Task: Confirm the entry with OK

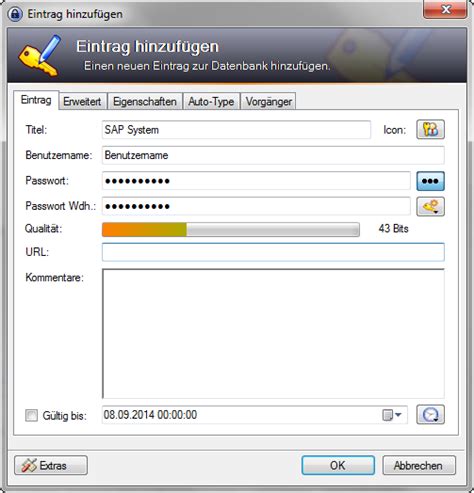Action: pos(338,465)
